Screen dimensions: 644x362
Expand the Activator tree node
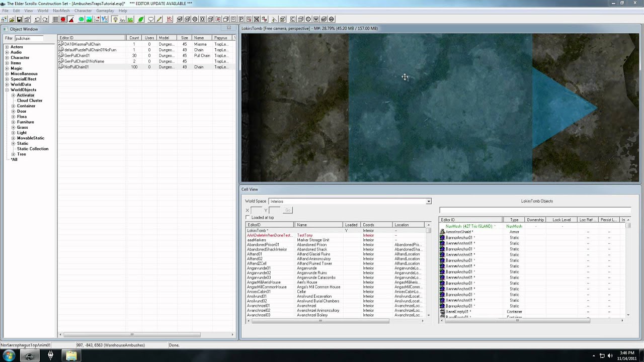(x=13, y=95)
